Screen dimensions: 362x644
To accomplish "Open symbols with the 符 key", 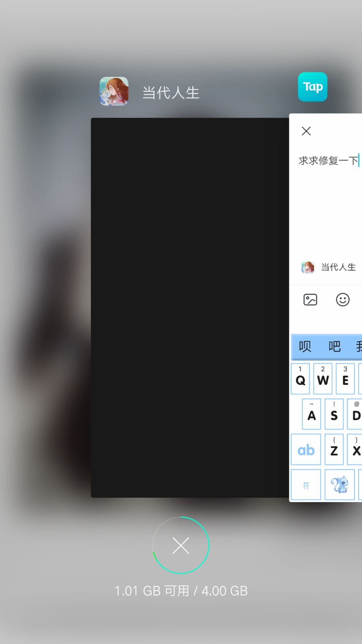I will tap(306, 485).
